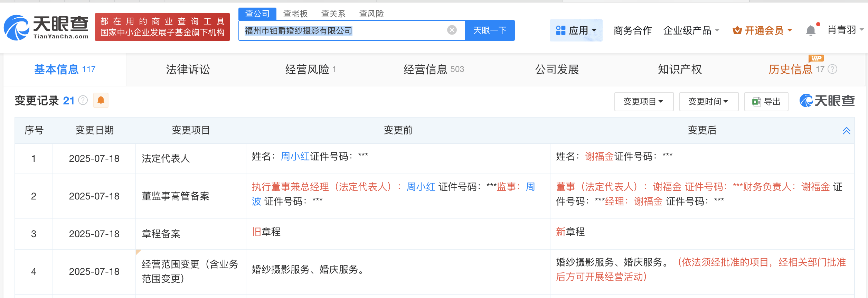
Task: Click the 变更后 column header
Action: pyautogui.click(x=702, y=130)
